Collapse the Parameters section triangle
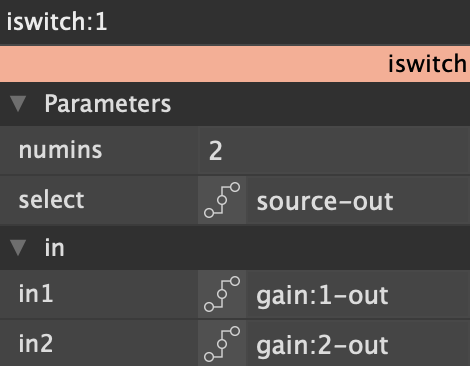Screen dimensions: 470x366 (18, 104)
